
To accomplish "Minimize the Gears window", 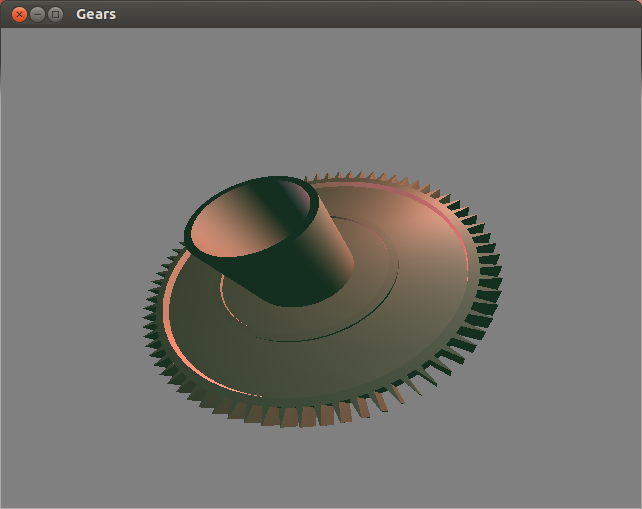I will coord(37,14).
